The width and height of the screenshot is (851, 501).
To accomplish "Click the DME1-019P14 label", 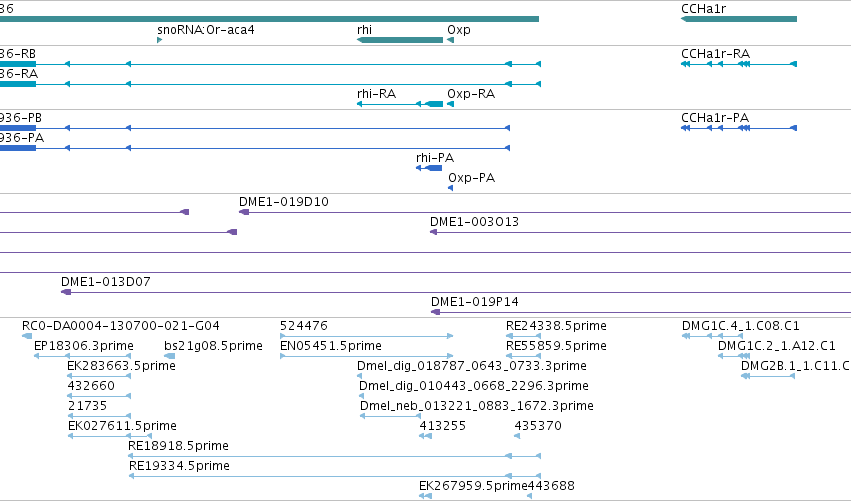I will pos(475,302).
